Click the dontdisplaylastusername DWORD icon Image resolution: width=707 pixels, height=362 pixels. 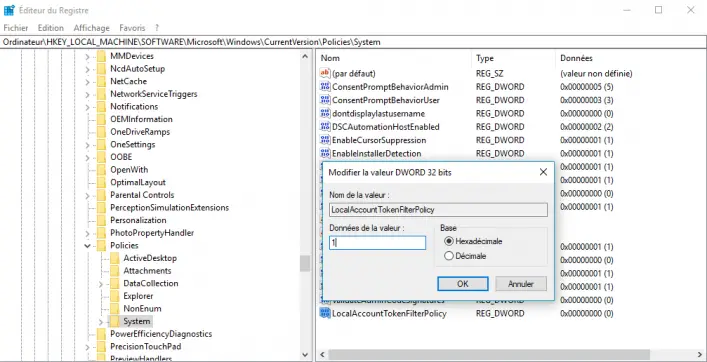(325, 113)
